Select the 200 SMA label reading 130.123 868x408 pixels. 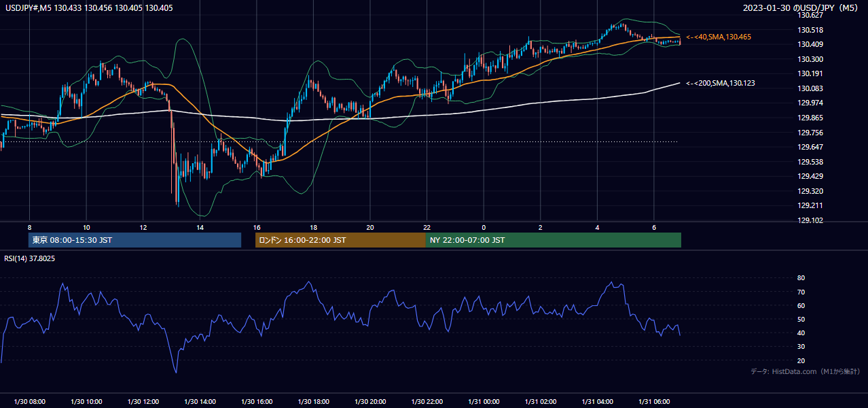tap(721, 83)
